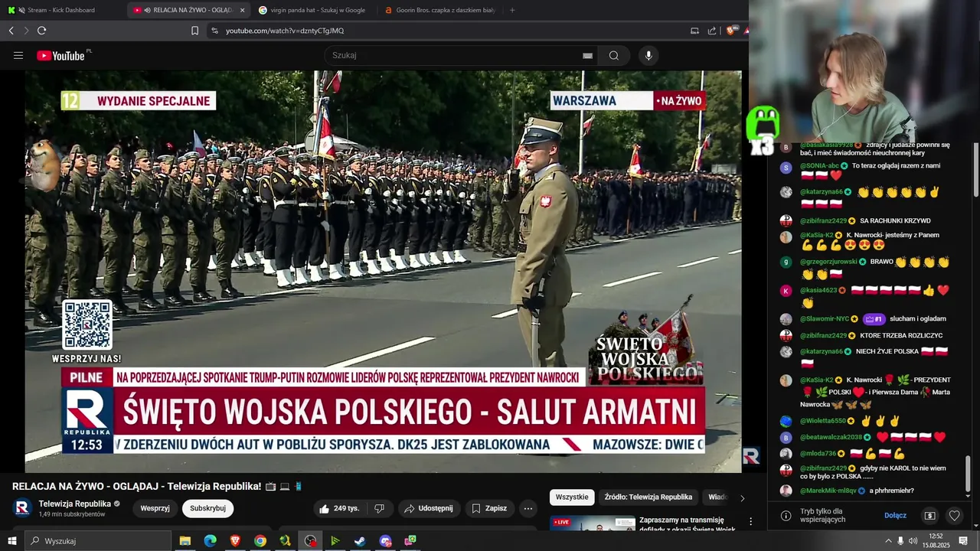Switch to virgin panda hat Google tab

point(314,10)
